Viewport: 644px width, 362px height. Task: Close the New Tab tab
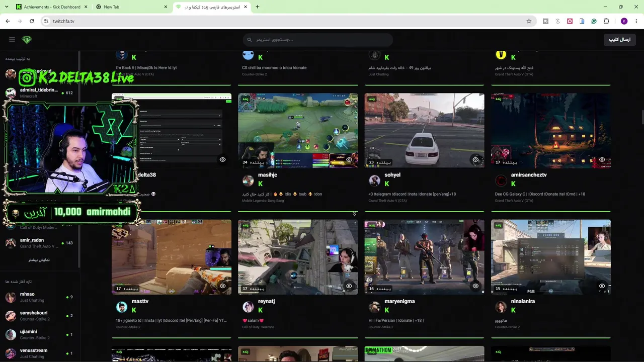166,7
